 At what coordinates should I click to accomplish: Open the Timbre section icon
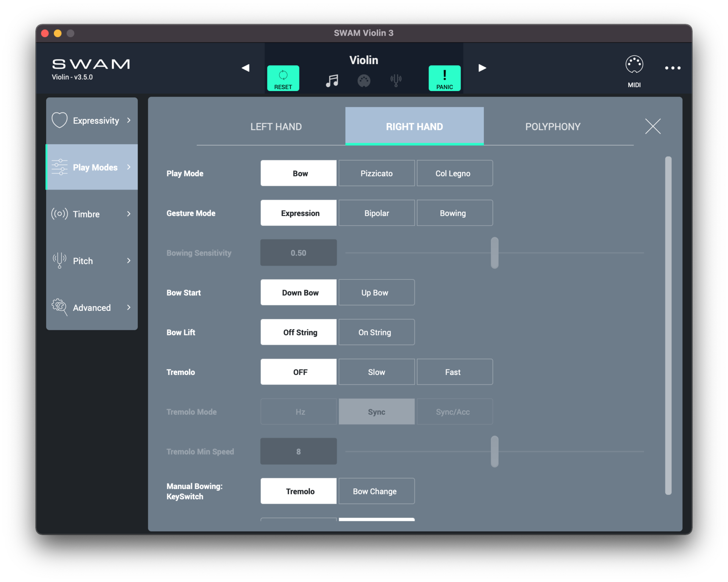pos(59,214)
